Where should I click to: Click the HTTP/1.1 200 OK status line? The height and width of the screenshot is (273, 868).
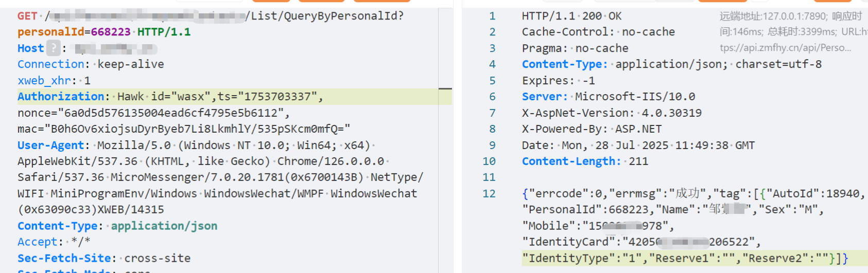(571, 16)
